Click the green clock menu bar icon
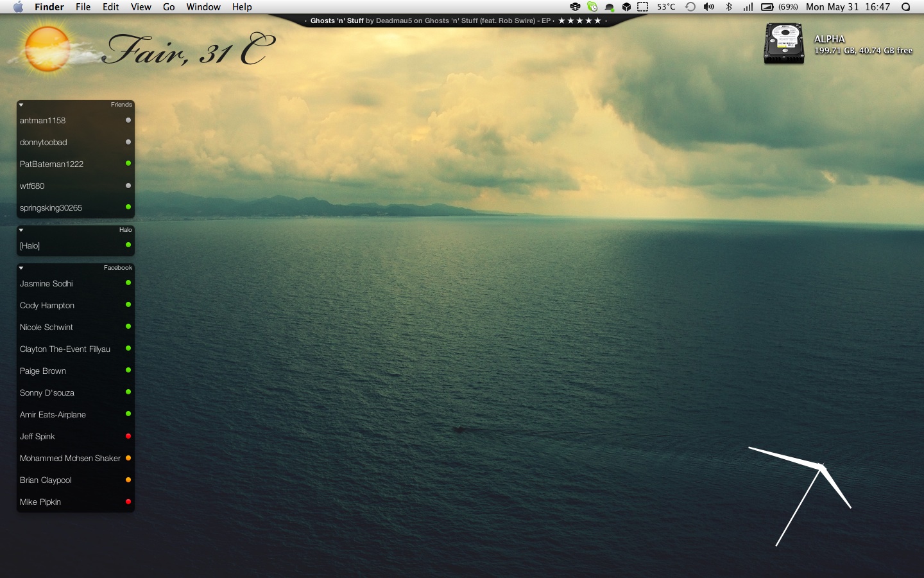 (x=592, y=7)
